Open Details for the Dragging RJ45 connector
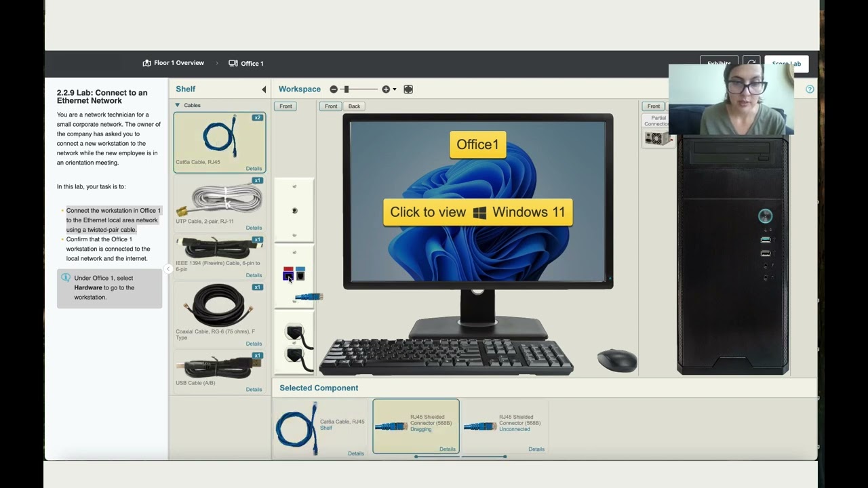The width and height of the screenshot is (868, 488). click(448, 449)
